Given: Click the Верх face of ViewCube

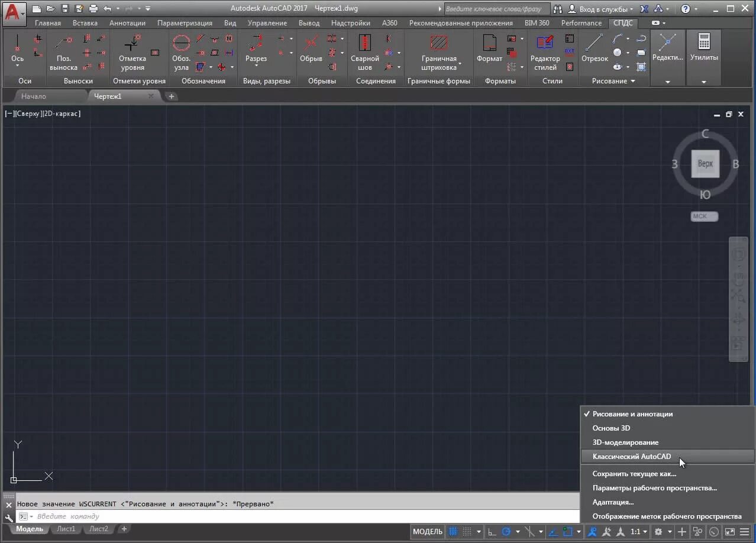Looking at the screenshot, I should pyautogui.click(x=705, y=164).
